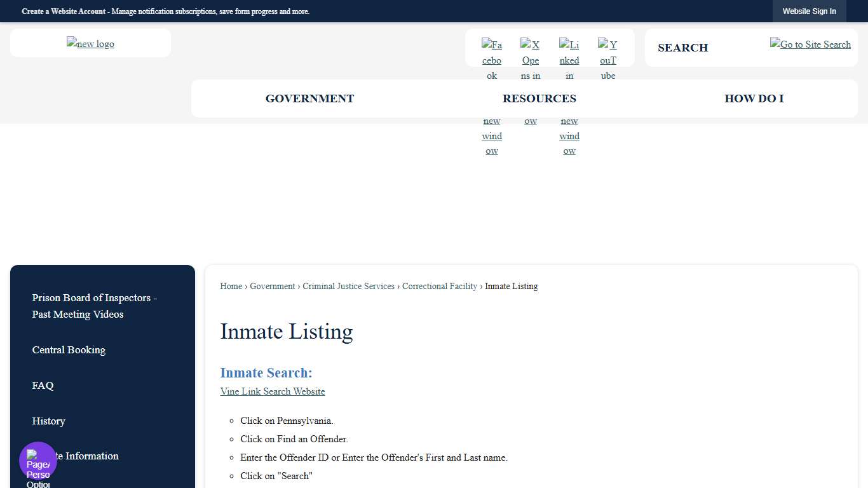Open the Vine Link Search Website link
The image size is (868, 488).
click(x=273, y=391)
